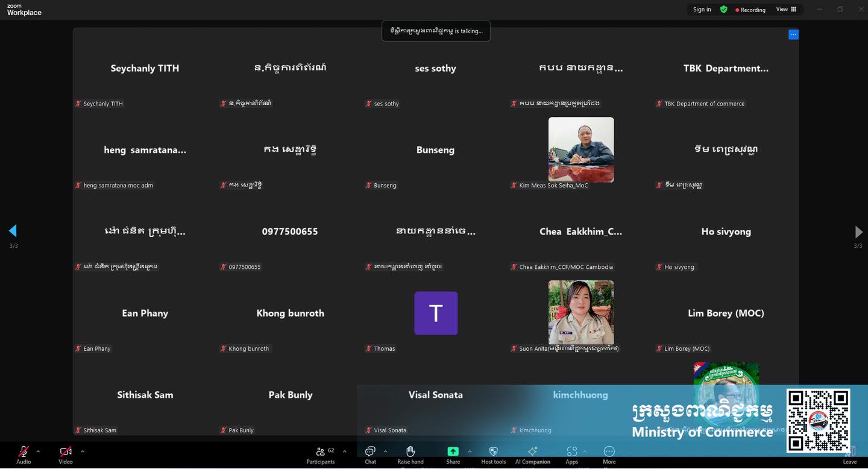
Task: Expand audio options caret beside Audio
Action: point(38,451)
